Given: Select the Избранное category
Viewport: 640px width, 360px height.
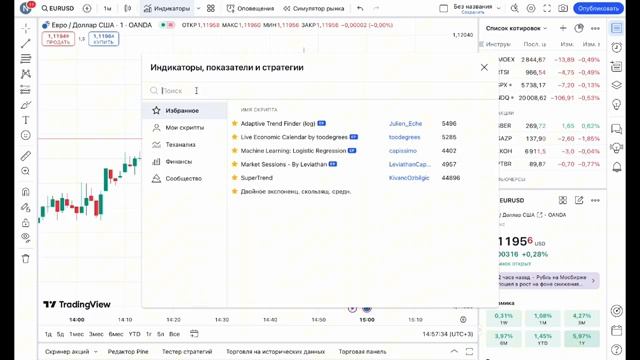Looking at the screenshot, I should coord(184,111).
